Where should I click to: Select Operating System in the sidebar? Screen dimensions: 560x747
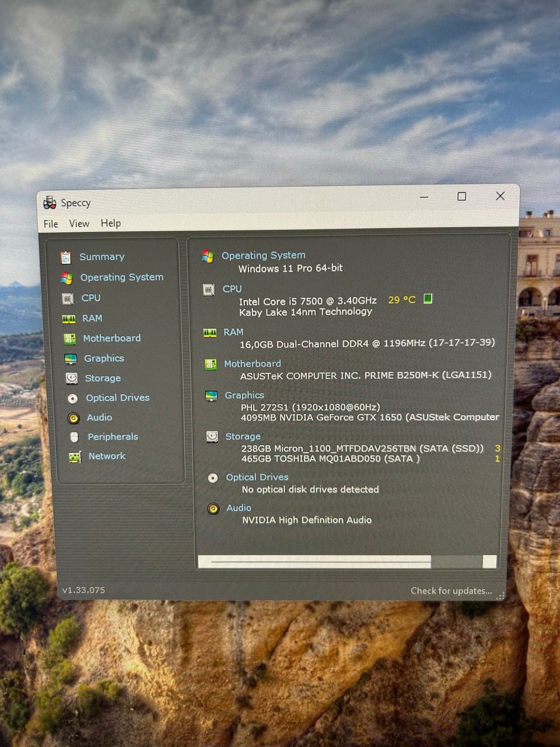pyautogui.click(x=122, y=277)
